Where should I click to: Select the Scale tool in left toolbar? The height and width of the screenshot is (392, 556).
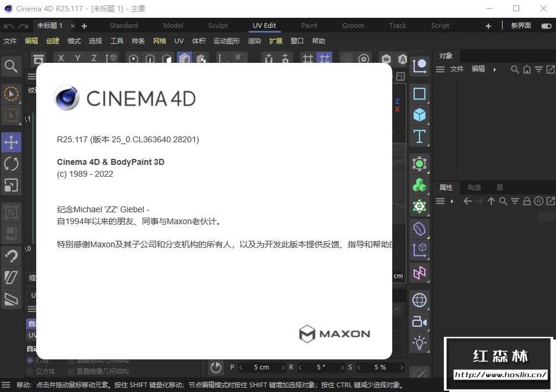[11, 185]
